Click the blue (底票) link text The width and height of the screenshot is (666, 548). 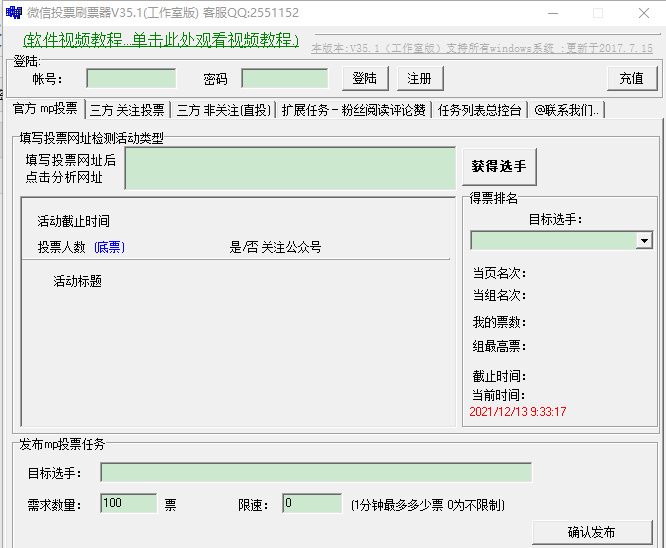110,247
